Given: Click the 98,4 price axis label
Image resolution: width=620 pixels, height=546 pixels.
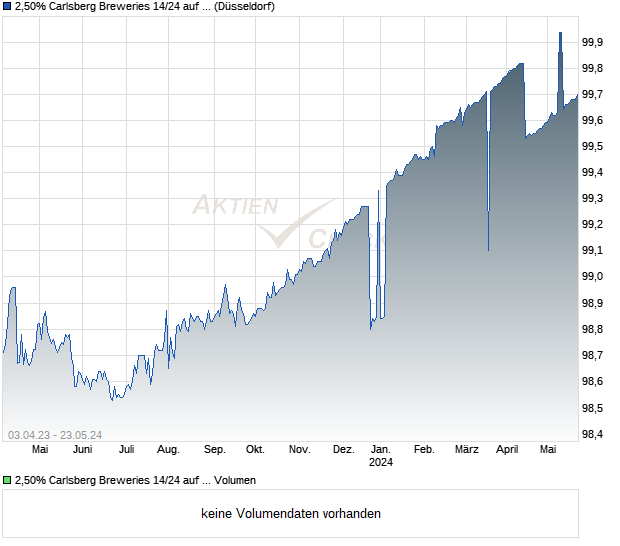Looking at the screenshot, I should [x=592, y=435].
